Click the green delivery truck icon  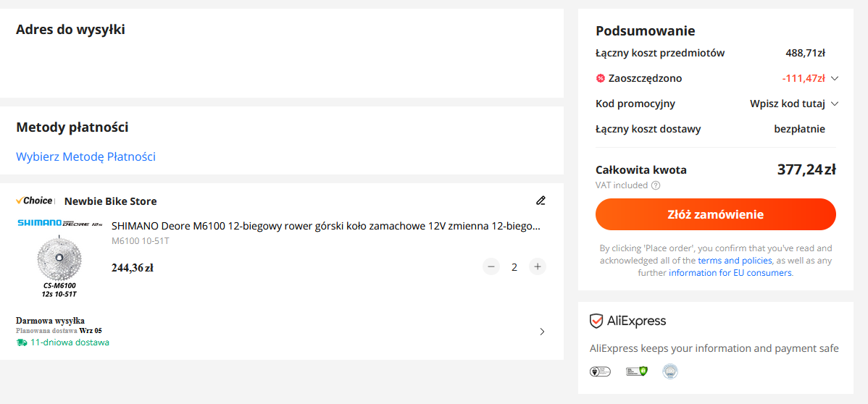pos(22,342)
